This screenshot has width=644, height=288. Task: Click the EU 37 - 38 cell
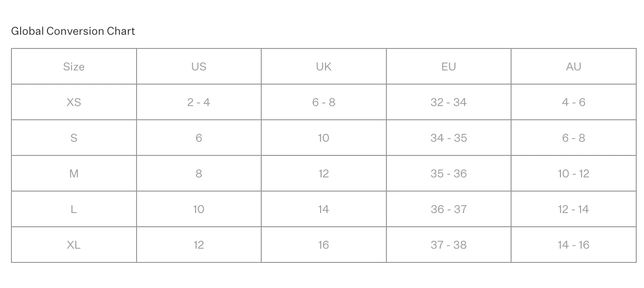point(449,245)
